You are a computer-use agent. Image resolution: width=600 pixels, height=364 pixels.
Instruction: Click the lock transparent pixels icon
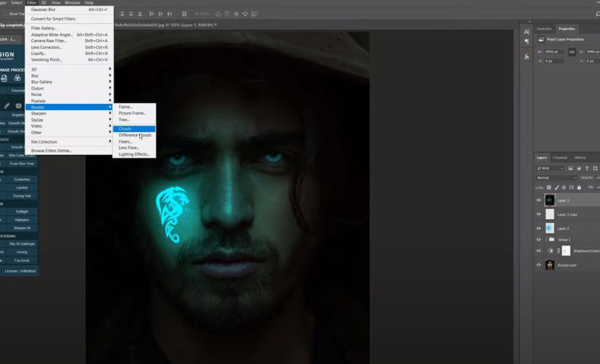(x=548, y=188)
